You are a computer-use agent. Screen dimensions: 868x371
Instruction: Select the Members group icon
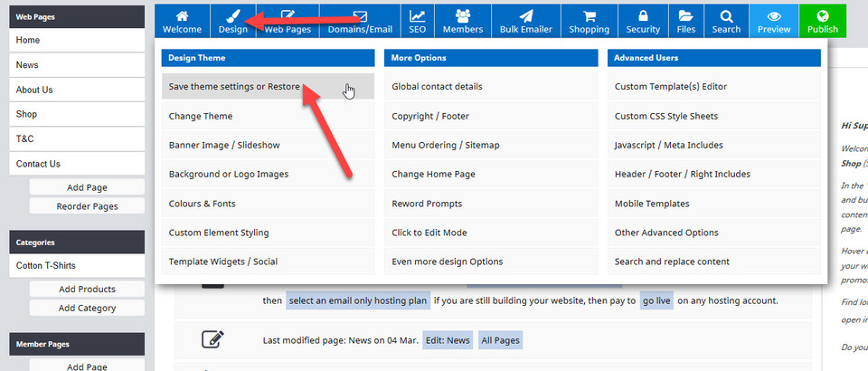point(462,16)
